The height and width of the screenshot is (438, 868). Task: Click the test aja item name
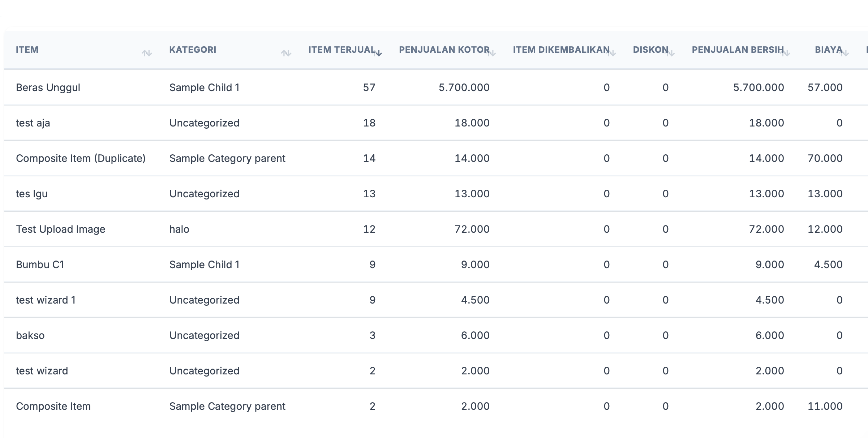[33, 123]
